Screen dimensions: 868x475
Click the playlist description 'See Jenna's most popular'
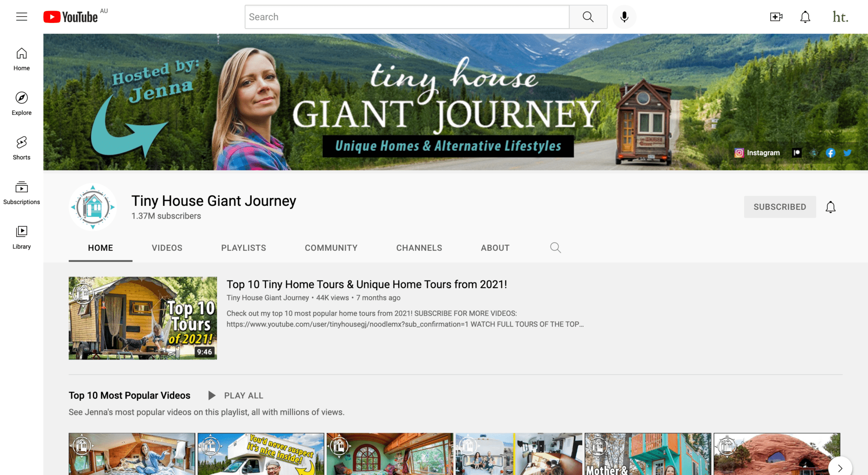coord(206,412)
